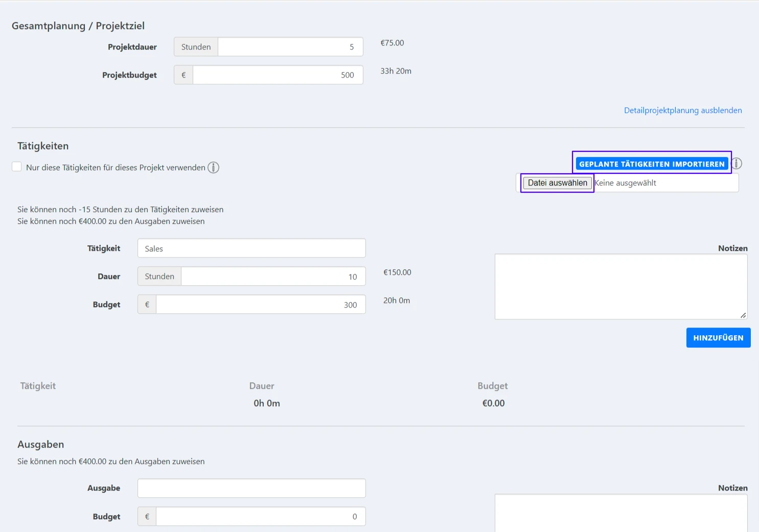This screenshot has width=759, height=532.
Task: Grab resize handle of Tätigkeiten Notizen textarea
Action: pyautogui.click(x=743, y=315)
